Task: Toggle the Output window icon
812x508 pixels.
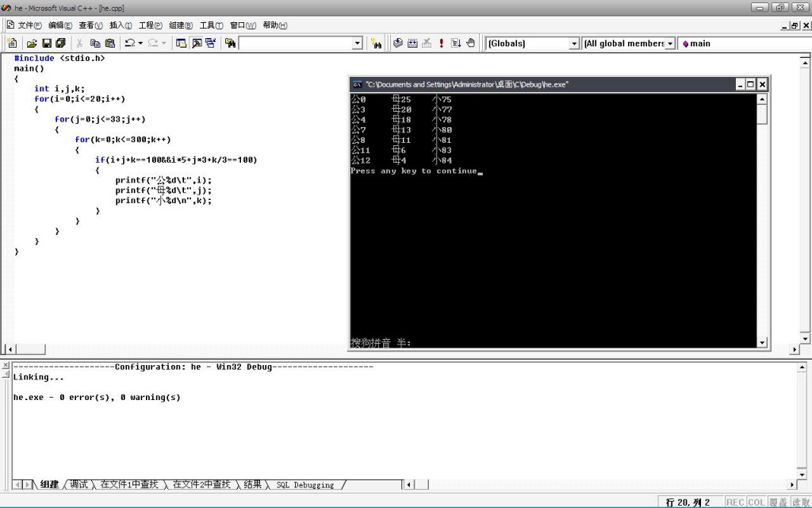Action: click(197, 44)
